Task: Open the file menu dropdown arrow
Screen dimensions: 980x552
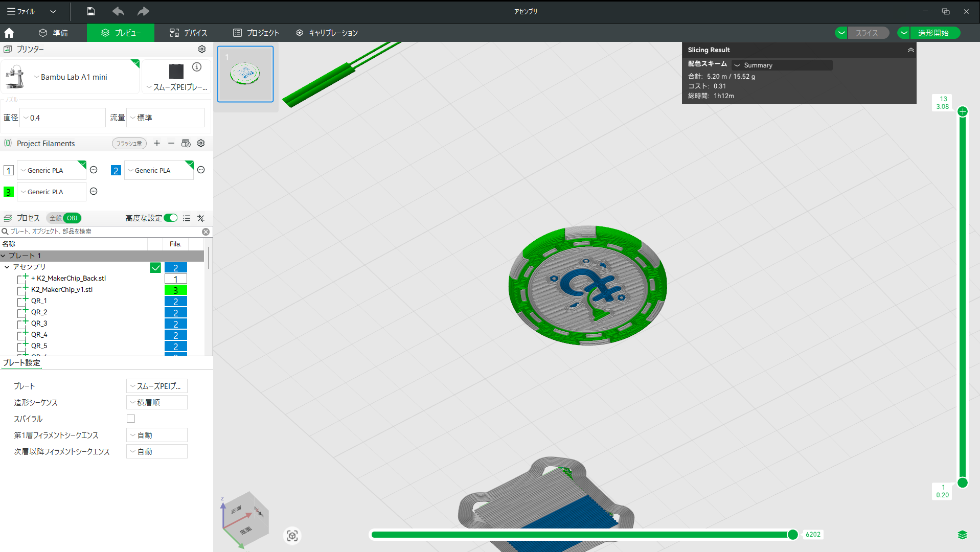Action: [53, 11]
